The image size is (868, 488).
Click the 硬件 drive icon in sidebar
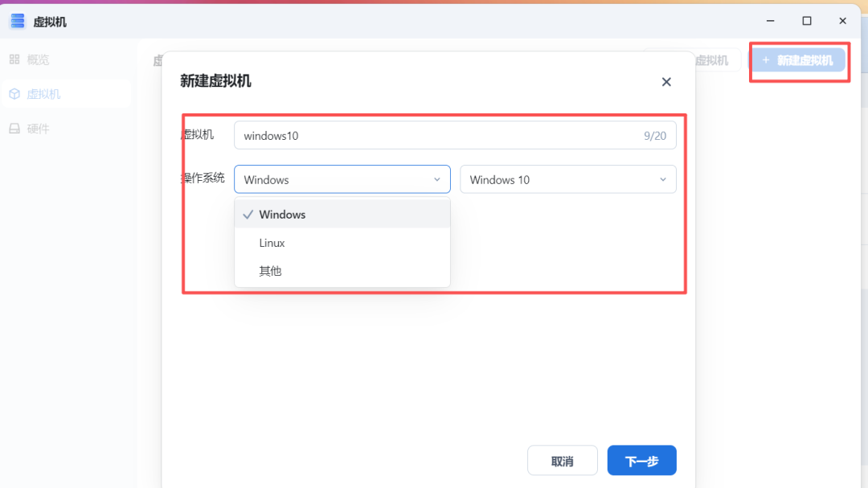14,129
